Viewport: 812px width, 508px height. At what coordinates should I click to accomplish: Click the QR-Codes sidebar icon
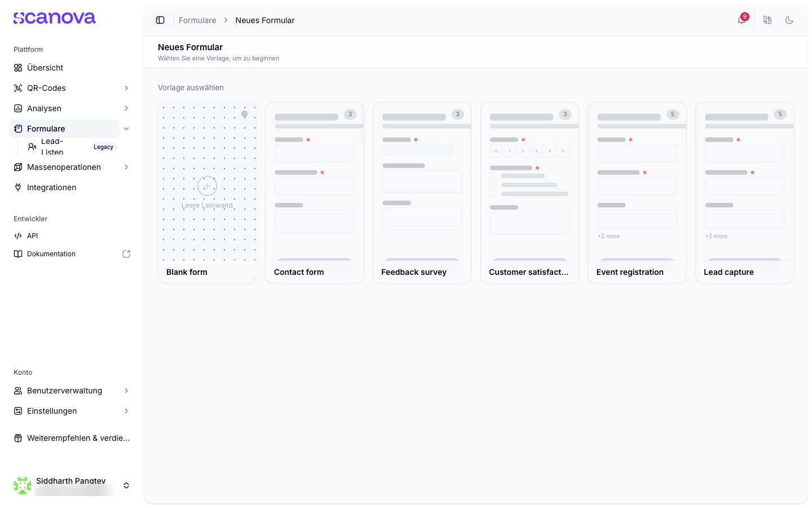(18, 88)
